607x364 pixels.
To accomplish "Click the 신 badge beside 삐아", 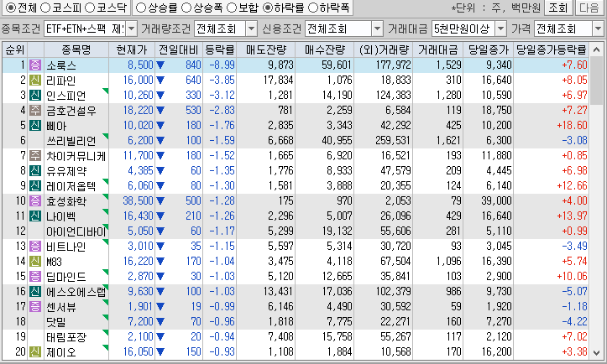I will pos(35,125).
